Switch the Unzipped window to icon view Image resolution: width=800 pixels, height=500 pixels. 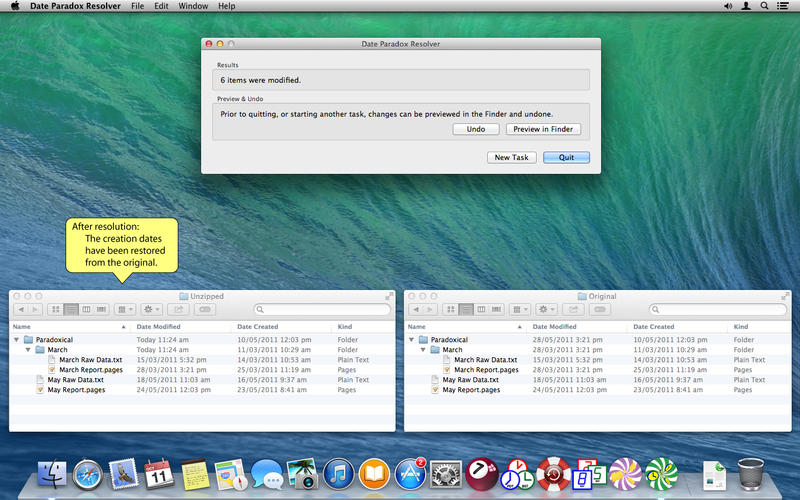[56, 309]
